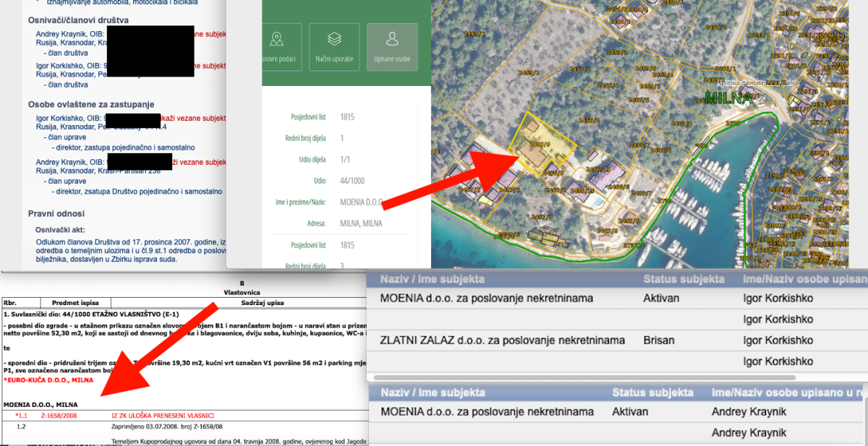Select the stacked layers icon for Načini uporabe

(334, 40)
